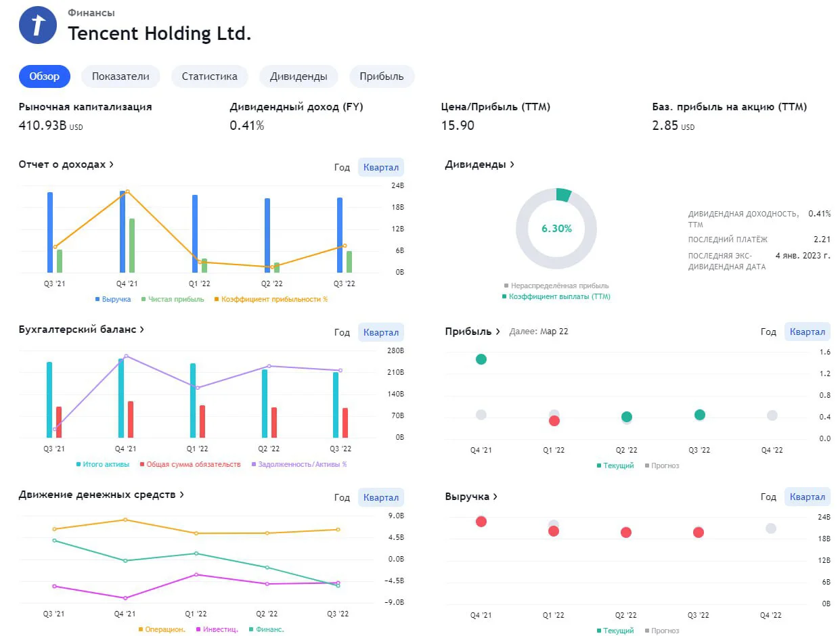Image resolution: width=840 pixels, height=636 pixels.
Task: Expand the Дивиденды section header
Action: coord(480,164)
